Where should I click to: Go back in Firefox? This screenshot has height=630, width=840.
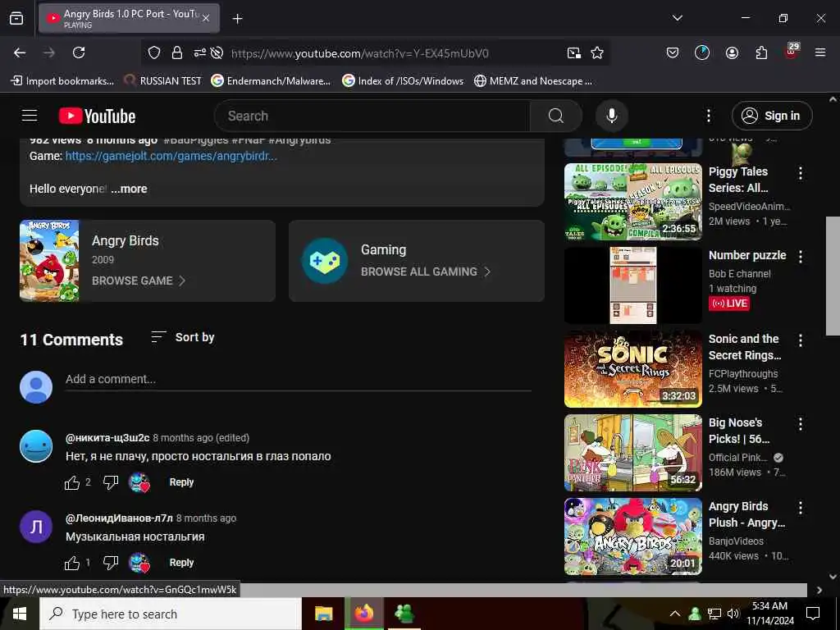[20, 52]
